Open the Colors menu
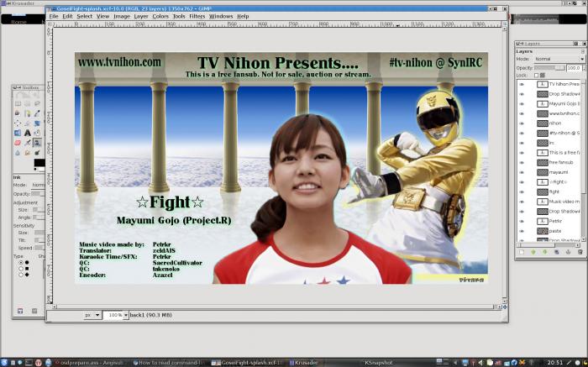The image size is (588, 367). click(160, 17)
